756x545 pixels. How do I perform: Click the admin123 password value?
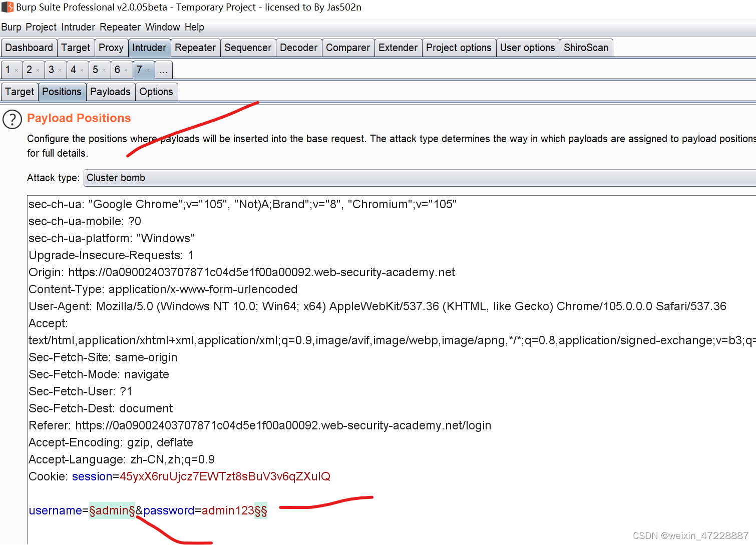pyautogui.click(x=228, y=510)
